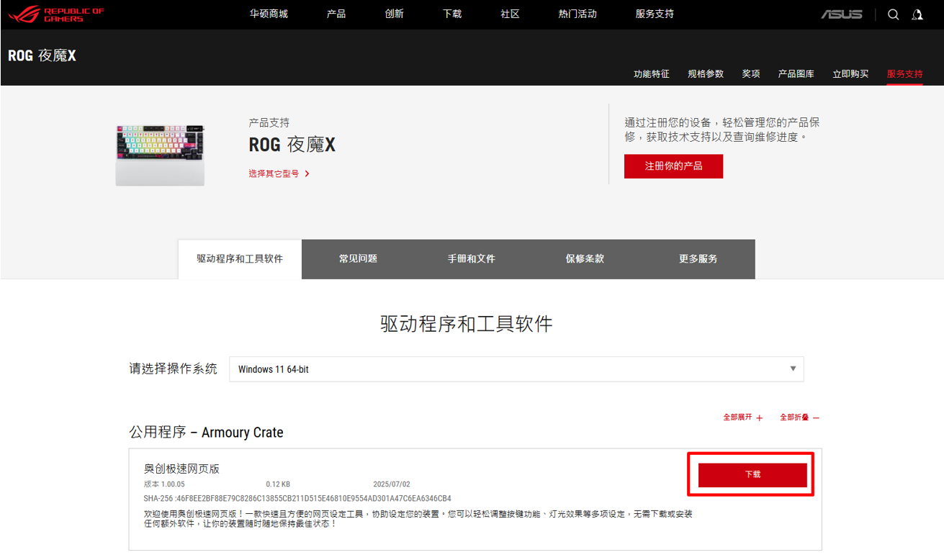Click the ROG 夜魔X header title

coord(42,55)
